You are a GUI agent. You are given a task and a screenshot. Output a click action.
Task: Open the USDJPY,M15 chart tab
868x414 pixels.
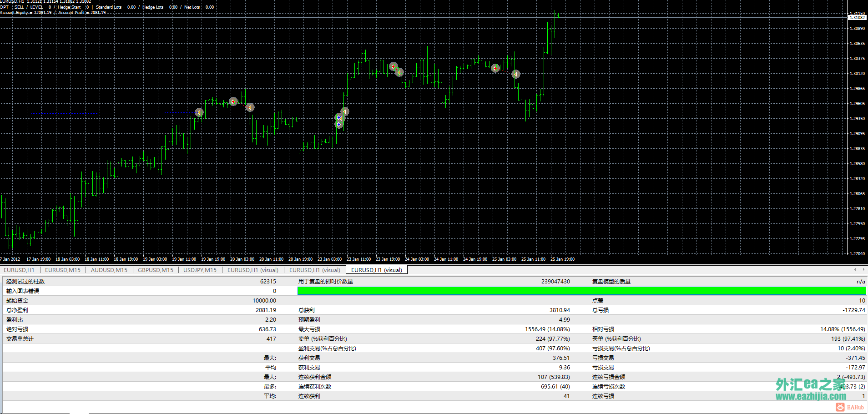click(200, 270)
